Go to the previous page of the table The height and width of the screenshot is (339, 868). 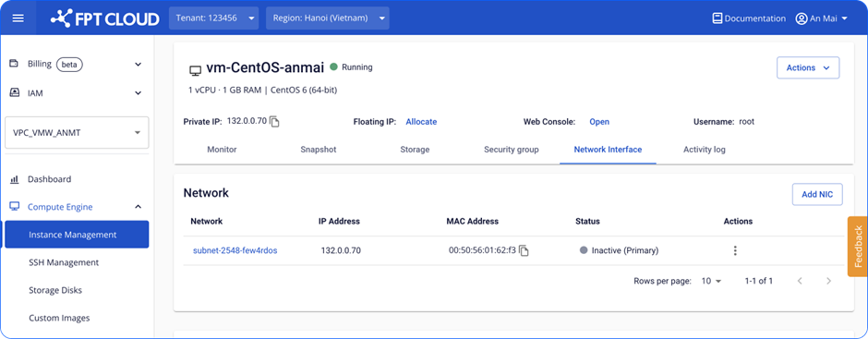click(800, 281)
